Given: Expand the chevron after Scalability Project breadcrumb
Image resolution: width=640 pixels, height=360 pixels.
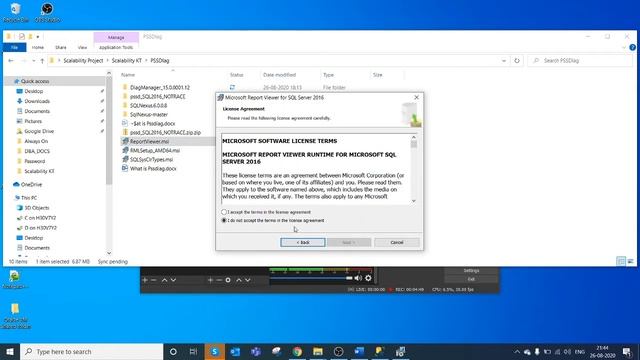Looking at the screenshot, I should pyautogui.click(x=108, y=60).
